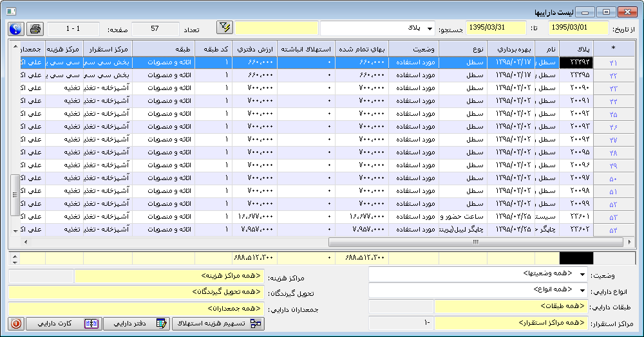Click the yellow search text field
644x337 pixels.
click(277, 28)
